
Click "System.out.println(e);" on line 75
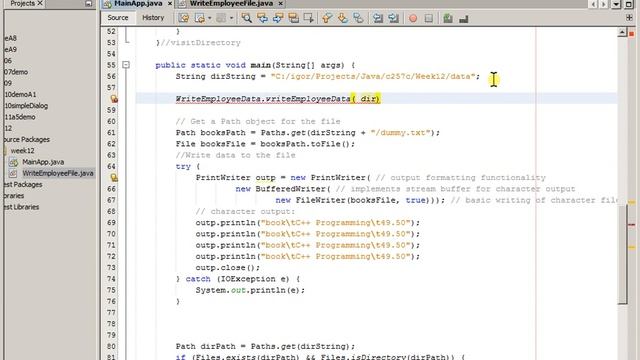(250, 290)
